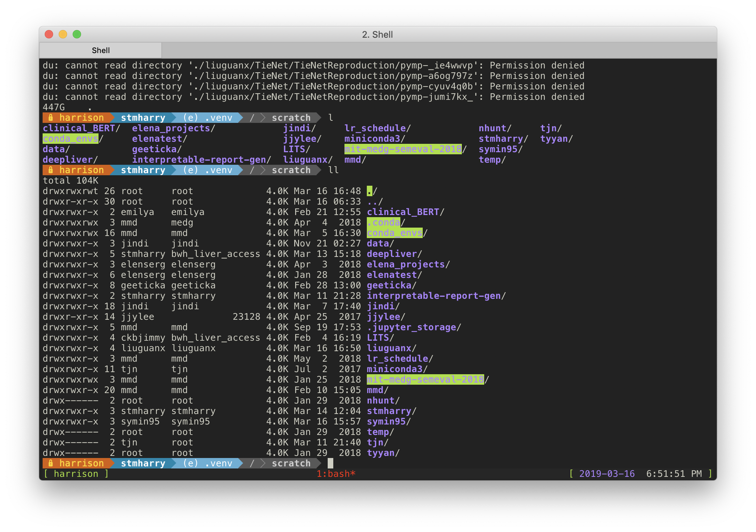
Task: Click the red close window button
Action: click(x=49, y=34)
